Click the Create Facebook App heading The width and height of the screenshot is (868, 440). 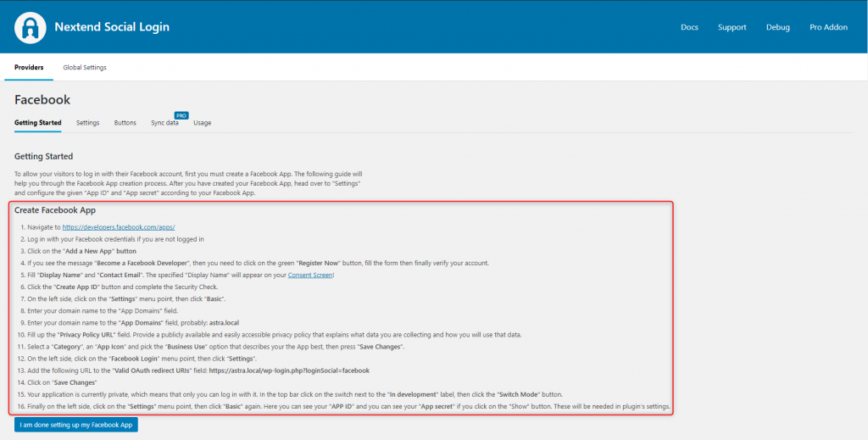pos(55,210)
